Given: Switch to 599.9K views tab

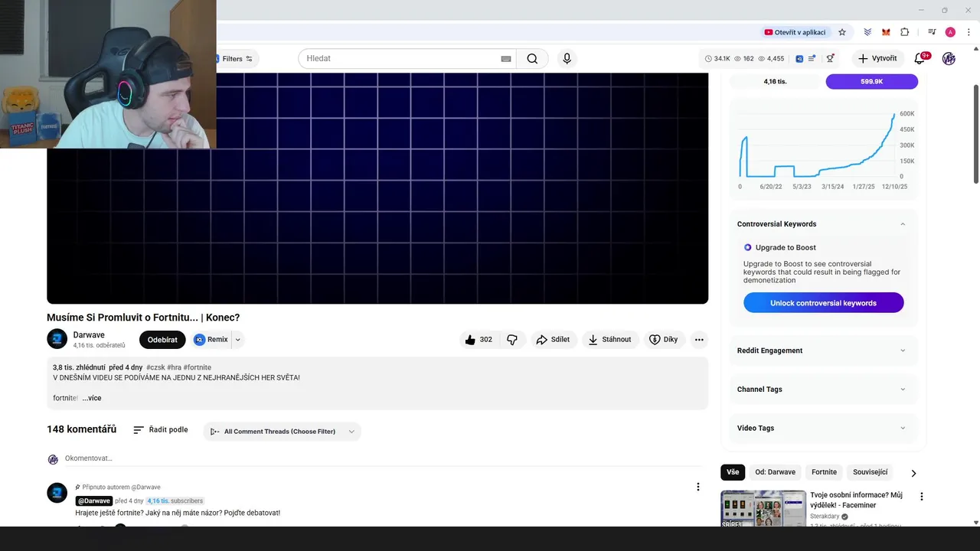Looking at the screenshot, I should point(871,81).
